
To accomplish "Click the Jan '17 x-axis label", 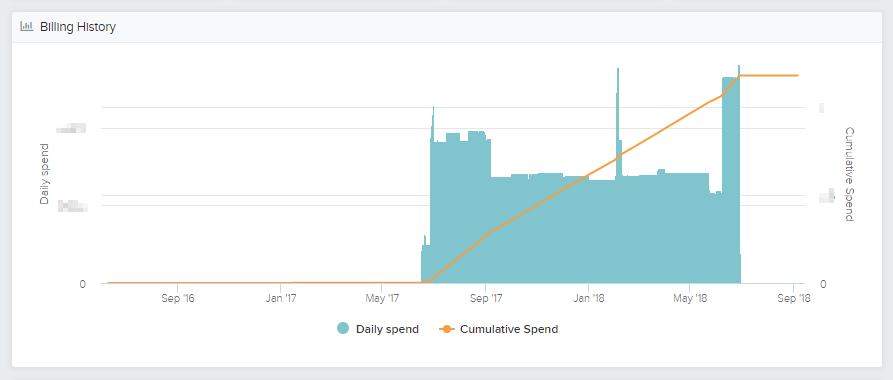I will [x=281, y=298].
